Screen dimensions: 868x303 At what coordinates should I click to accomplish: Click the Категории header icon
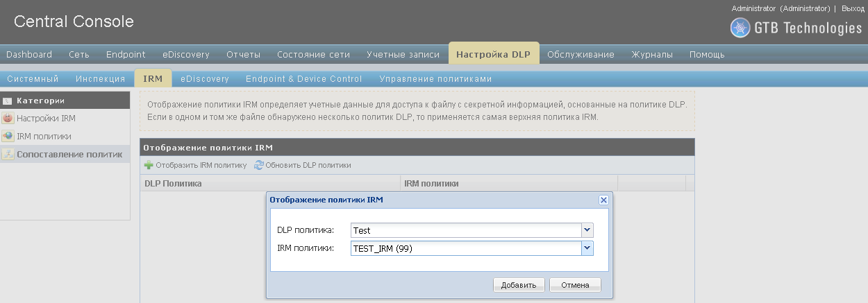pos(8,101)
